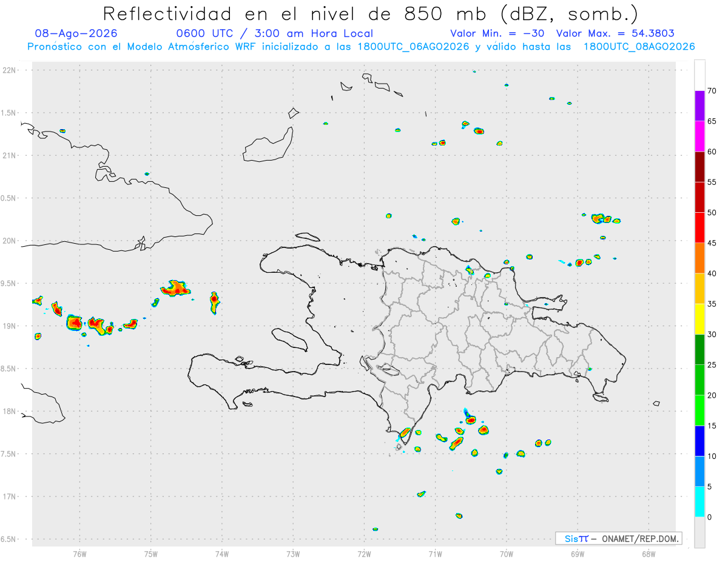
Task: Click the colorbar value label '55'
Action: pyautogui.click(x=712, y=182)
